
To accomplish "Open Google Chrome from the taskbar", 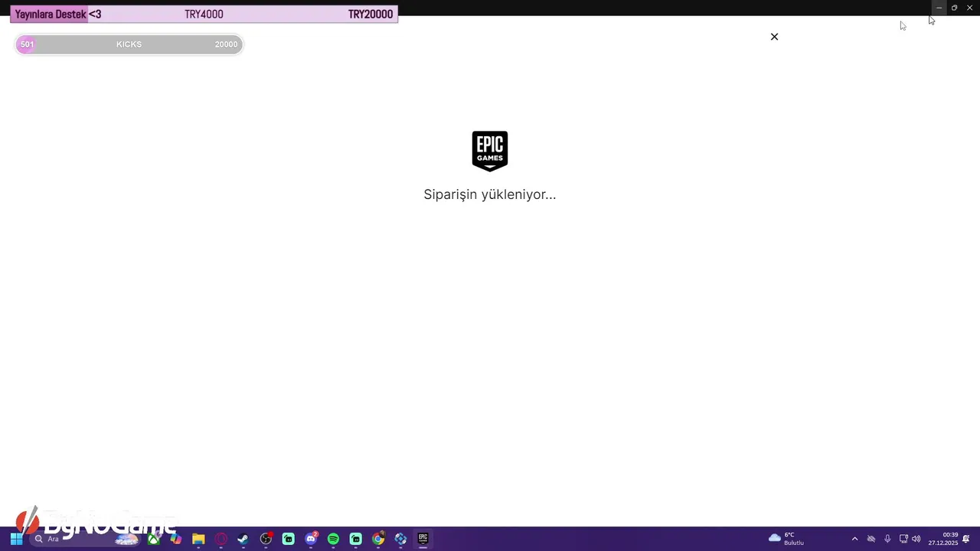I will 378,539.
